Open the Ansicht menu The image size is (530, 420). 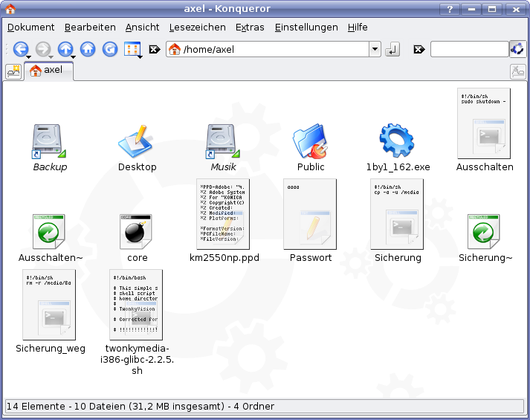[142, 28]
